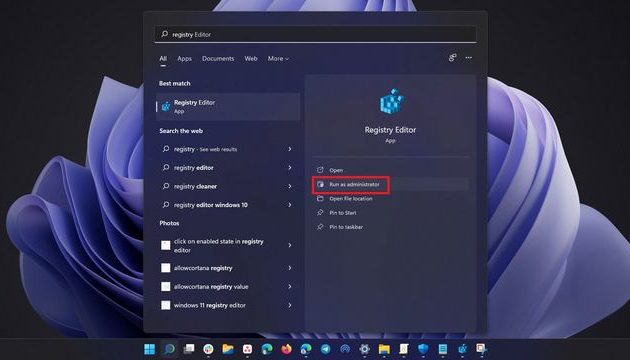This screenshot has width=630, height=360.
Task: Expand the More filter dropdown
Action: 278,59
